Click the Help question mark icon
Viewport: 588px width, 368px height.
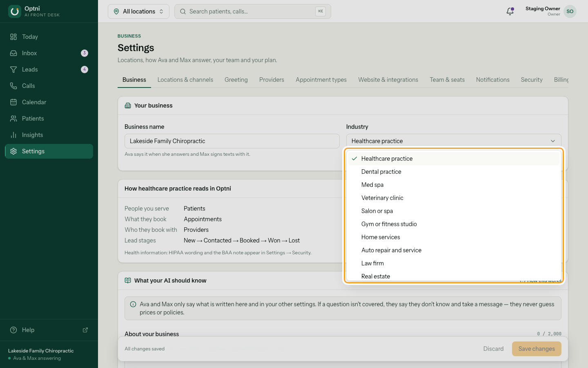tap(13, 330)
